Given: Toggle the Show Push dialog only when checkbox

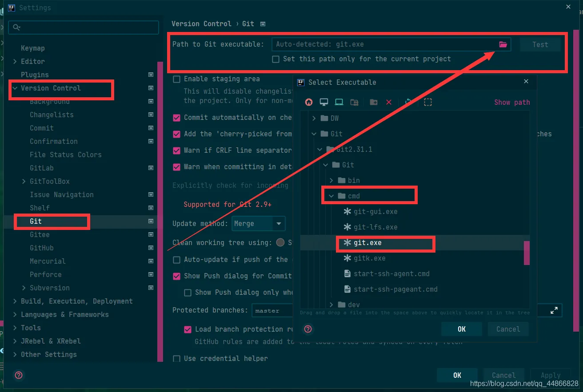Looking at the screenshot, I should pyautogui.click(x=188, y=293).
